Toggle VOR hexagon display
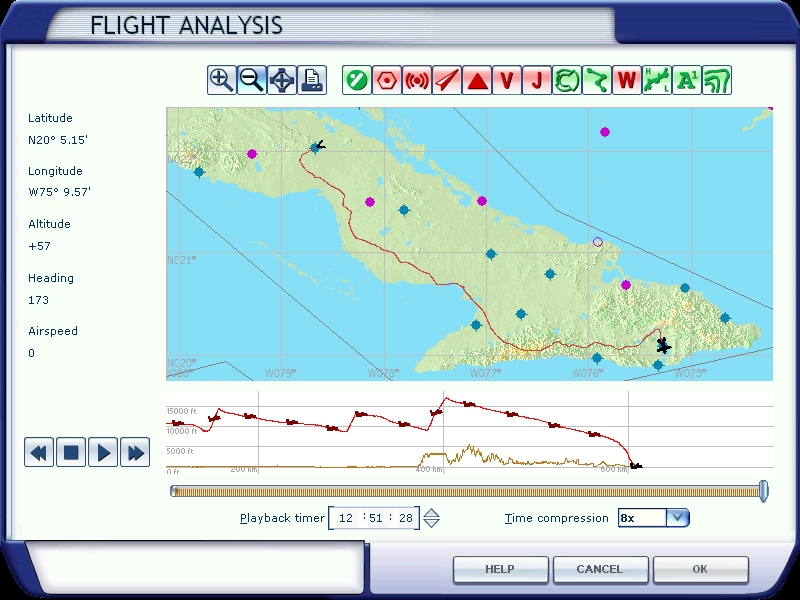 tap(387, 80)
